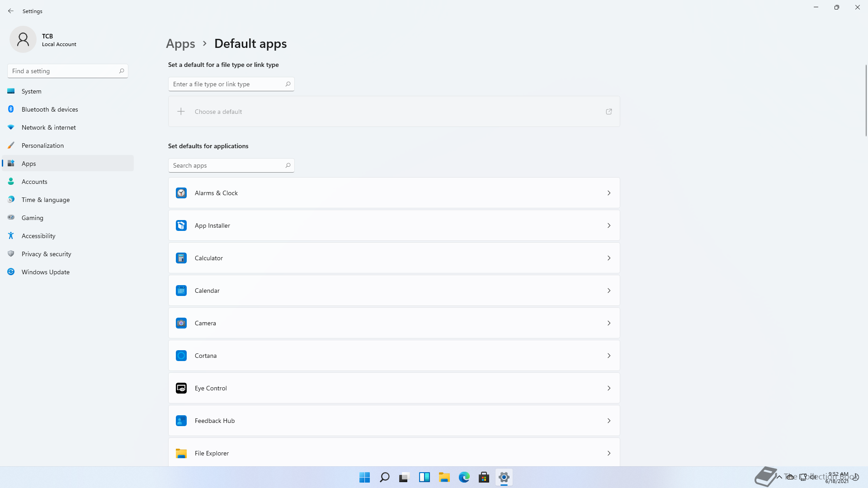The height and width of the screenshot is (488, 868).
Task: Open Privacy & security settings
Action: [x=68, y=254]
